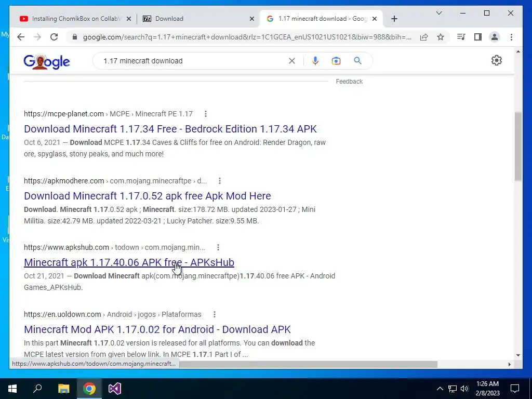
Task: Show hidden system tray icons
Action: 440,389
